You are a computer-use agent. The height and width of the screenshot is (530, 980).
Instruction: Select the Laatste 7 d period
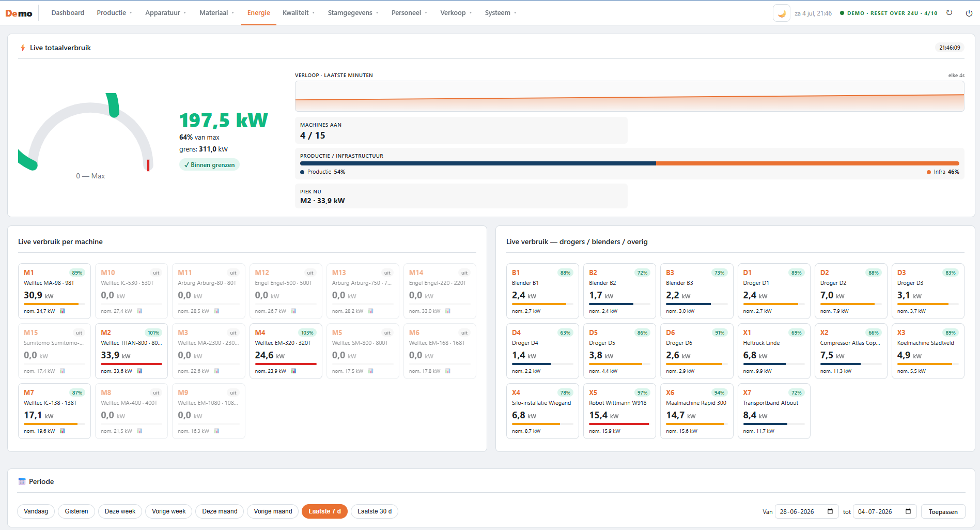tap(324, 511)
